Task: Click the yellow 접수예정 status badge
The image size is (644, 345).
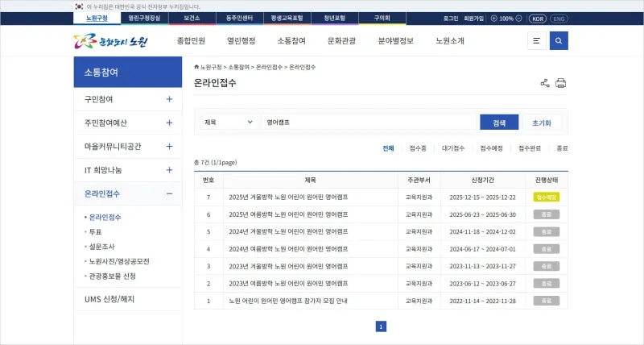Action: click(546, 197)
